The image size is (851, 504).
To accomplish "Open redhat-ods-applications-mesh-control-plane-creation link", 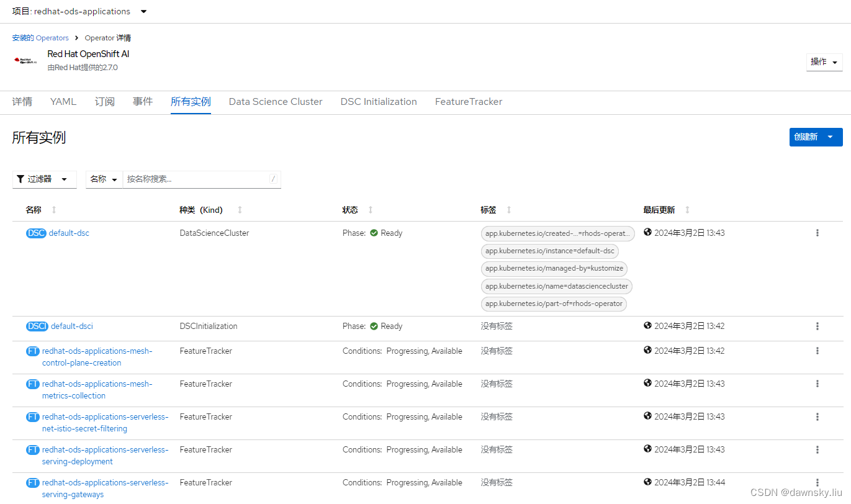I will point(97,357).
